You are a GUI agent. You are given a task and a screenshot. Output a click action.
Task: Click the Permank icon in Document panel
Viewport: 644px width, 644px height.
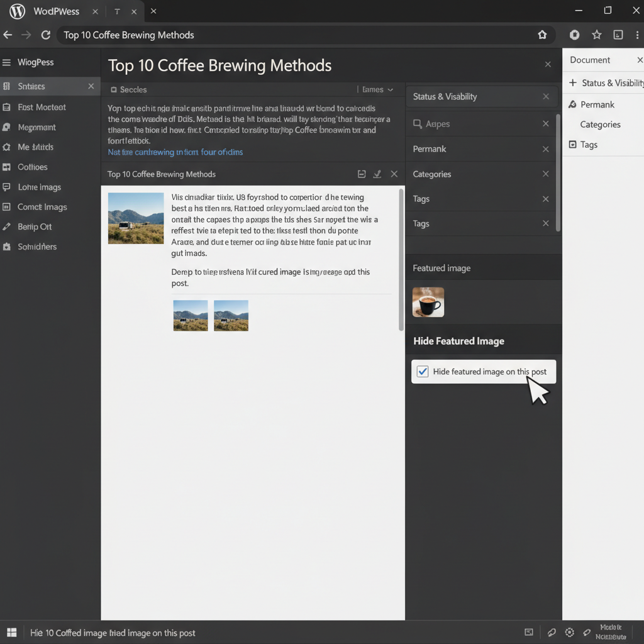coord(572,104)
